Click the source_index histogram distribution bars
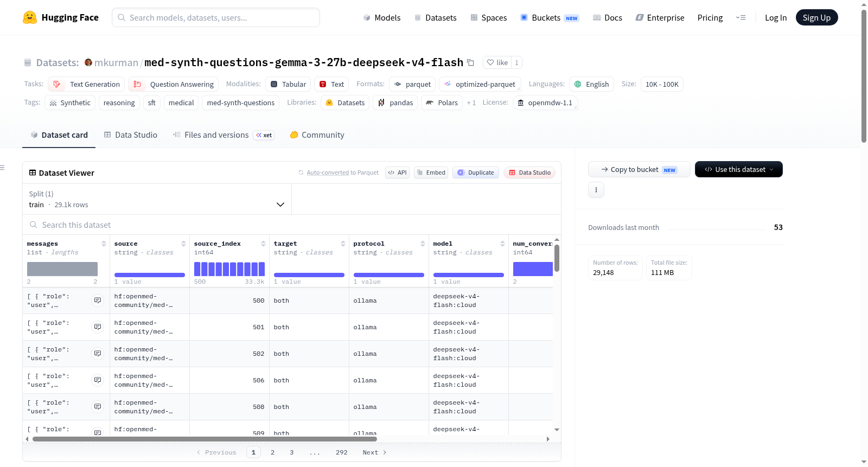This screenshot has height=467, width=868. (x=229, y=269)
